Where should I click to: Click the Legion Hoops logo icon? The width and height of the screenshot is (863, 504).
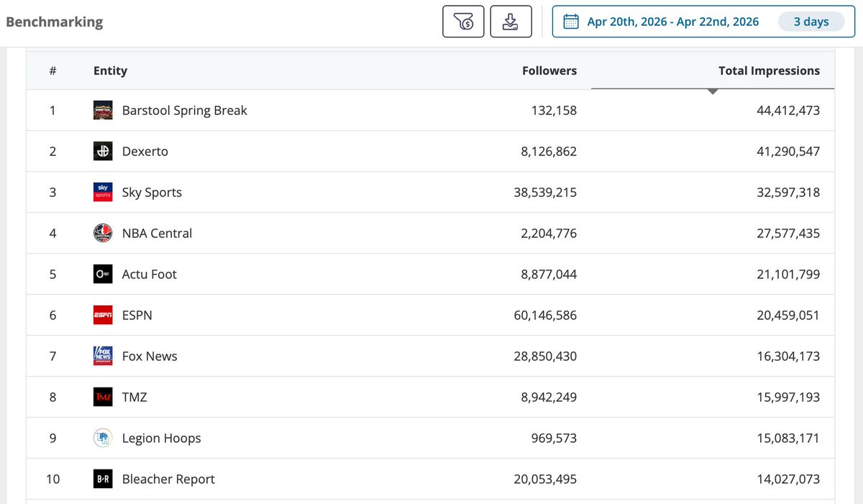tap(103, 438)
